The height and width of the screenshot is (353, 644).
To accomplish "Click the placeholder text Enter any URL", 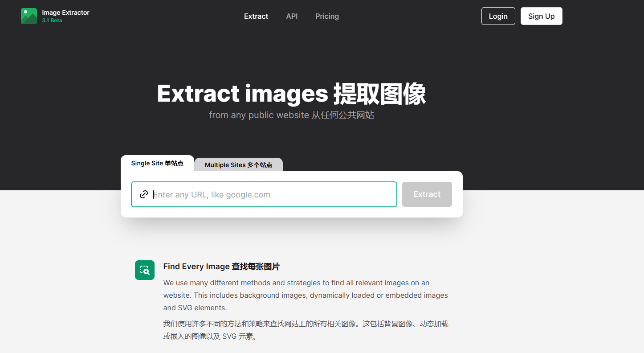I will (x=212, y=194).
